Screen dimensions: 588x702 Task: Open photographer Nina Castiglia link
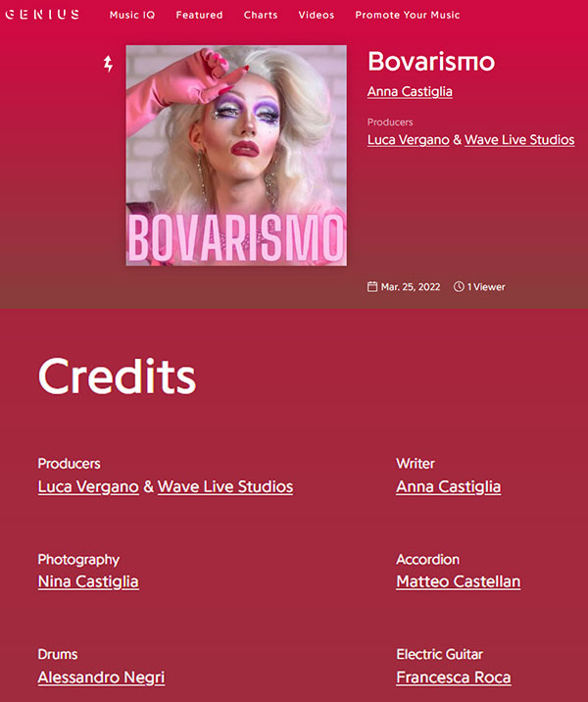pyautogui.click(x=88, y=581)
